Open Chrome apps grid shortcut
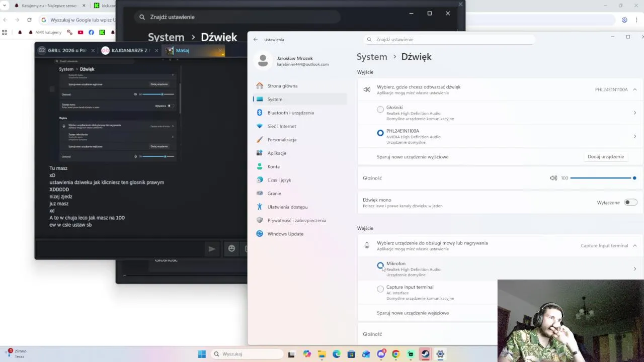This screenshot has height=362, width=644. point(5,32)
